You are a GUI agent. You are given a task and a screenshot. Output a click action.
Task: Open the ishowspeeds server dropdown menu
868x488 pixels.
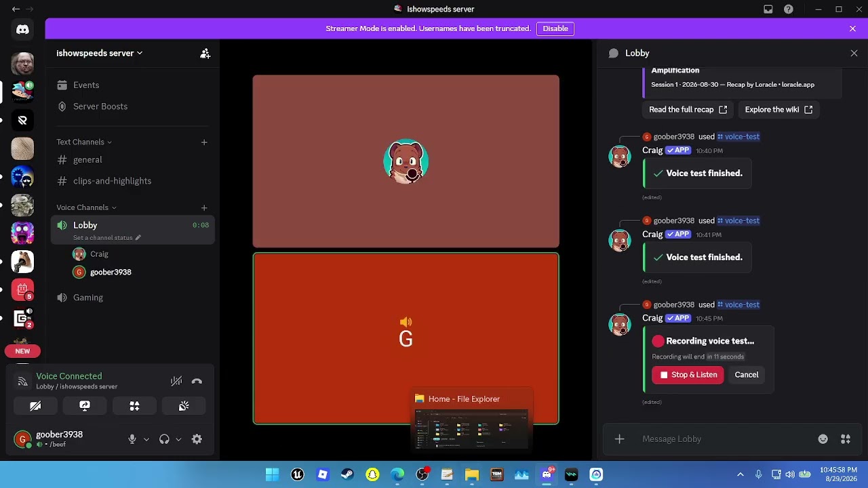tap(100, 53)
